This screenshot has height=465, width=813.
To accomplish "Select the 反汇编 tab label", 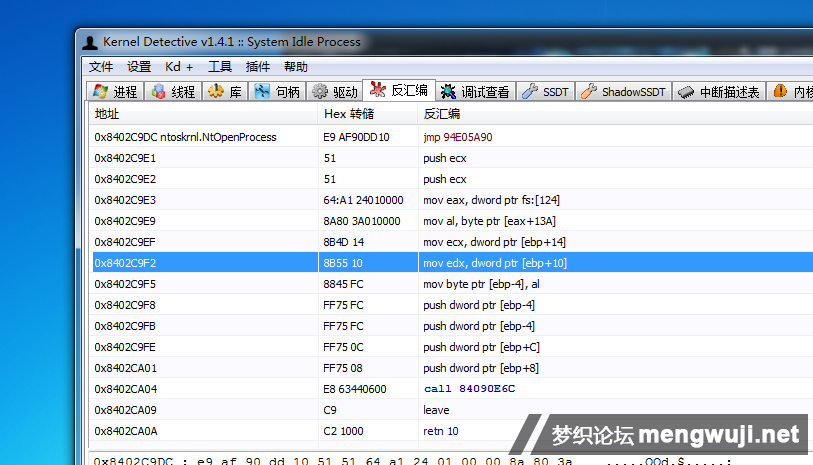I will (409, 90).
